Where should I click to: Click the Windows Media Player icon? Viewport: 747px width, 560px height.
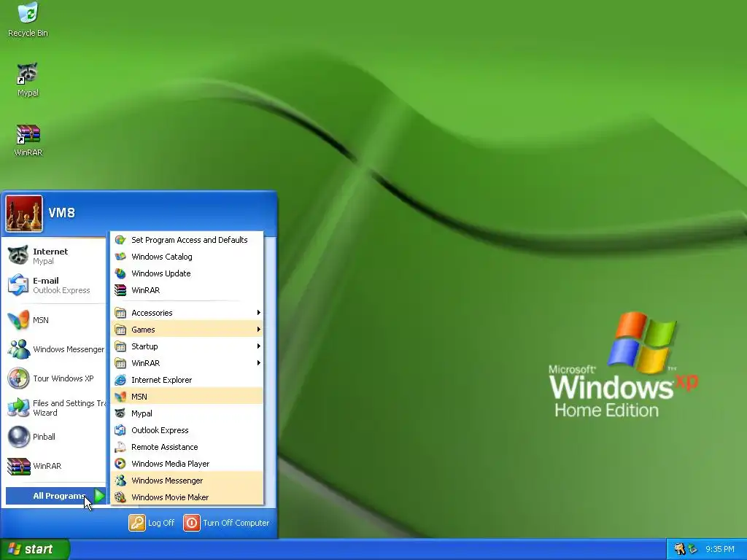click(120, 464)
